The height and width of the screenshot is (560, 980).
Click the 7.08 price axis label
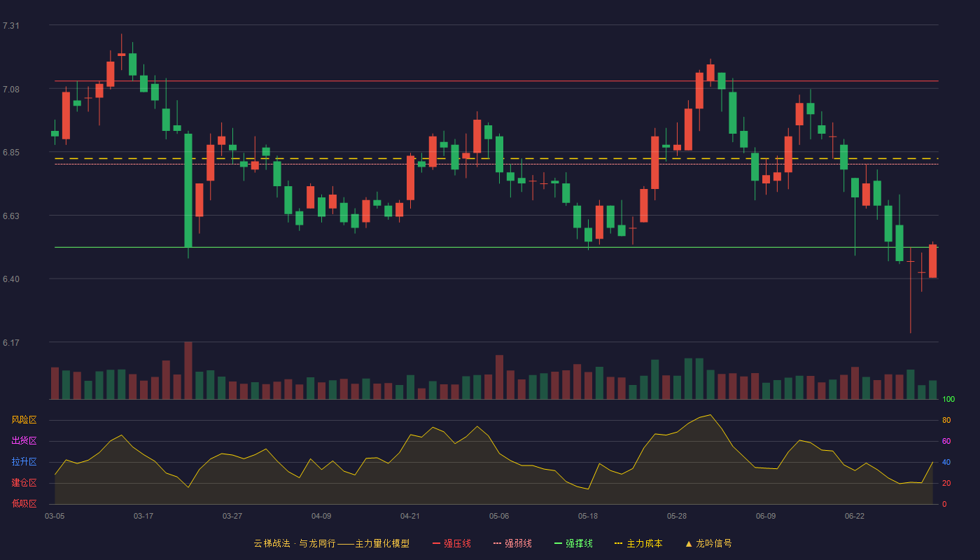coord(11,90)
